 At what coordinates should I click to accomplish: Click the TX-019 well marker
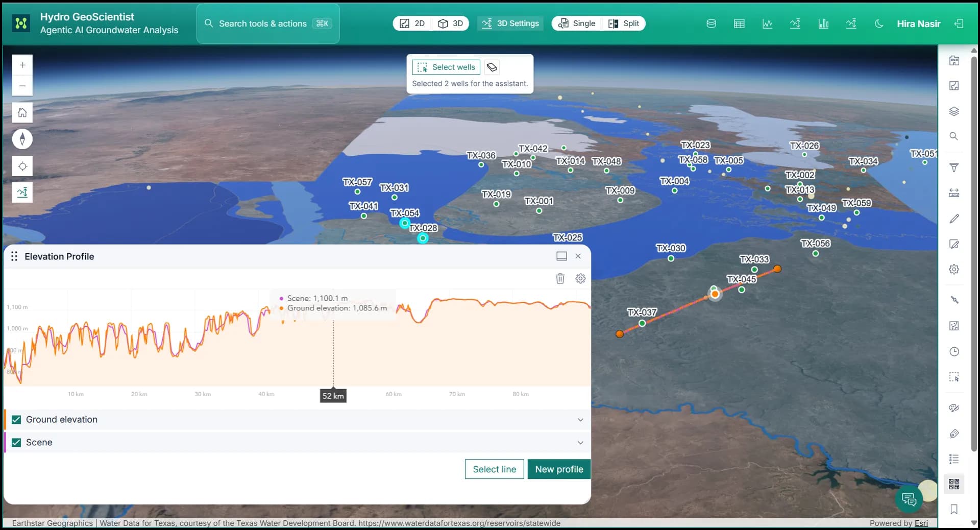click(496, 204)
